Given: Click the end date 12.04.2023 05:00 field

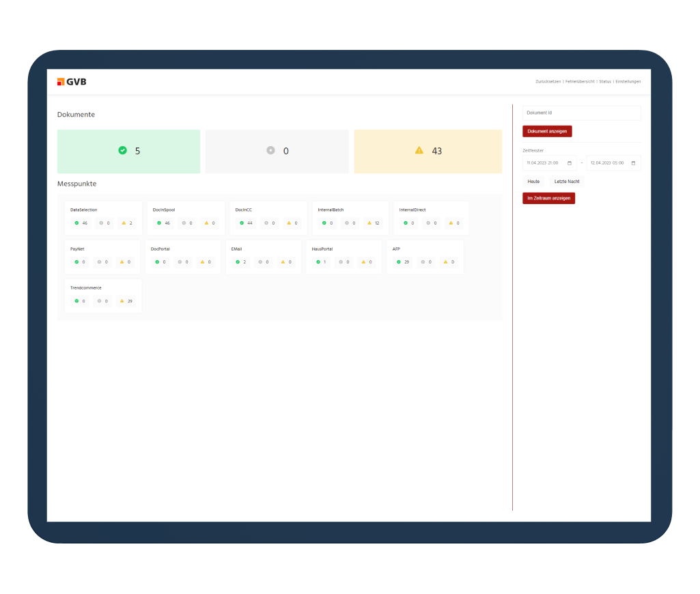Looking at the screenshot, I should (613, 163).
